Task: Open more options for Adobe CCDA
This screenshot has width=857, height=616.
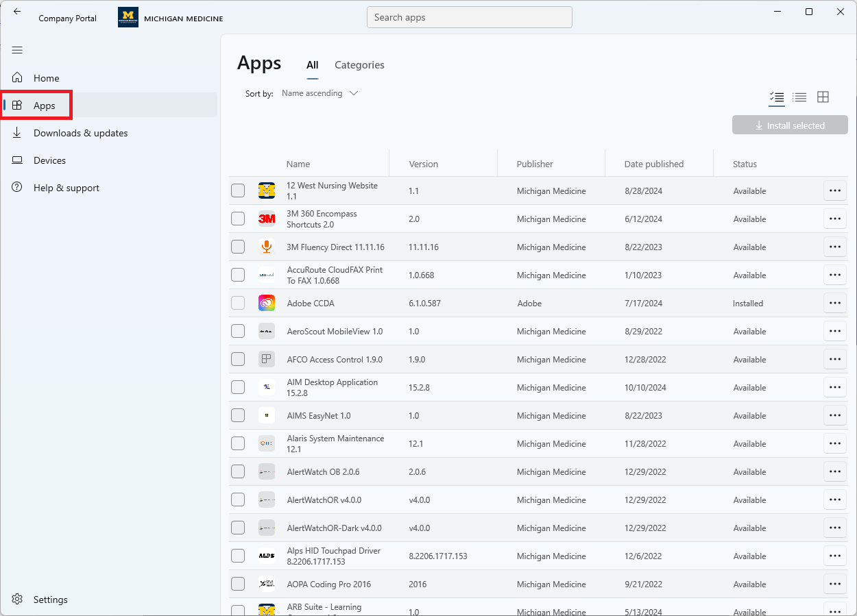Action: click(x=834, y=303)
